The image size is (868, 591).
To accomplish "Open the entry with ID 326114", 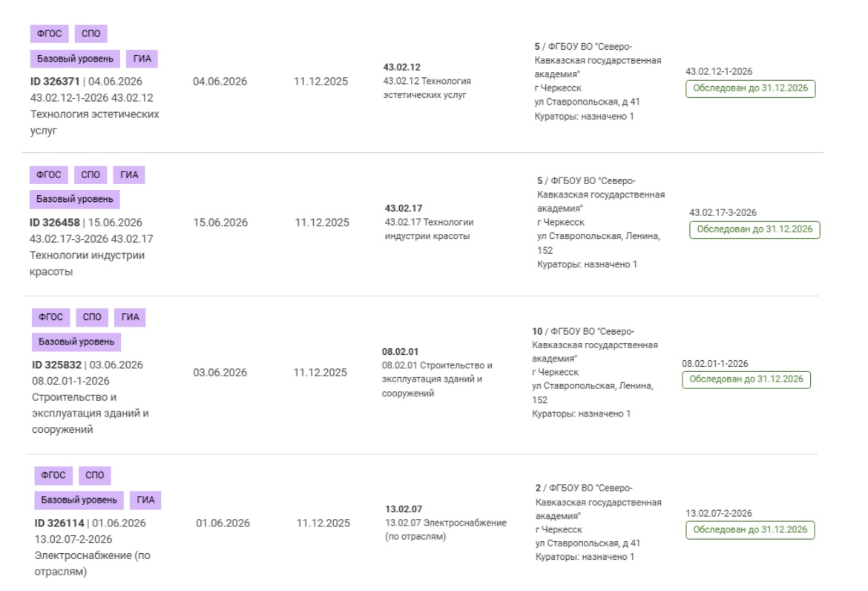I will click(60, 523).
